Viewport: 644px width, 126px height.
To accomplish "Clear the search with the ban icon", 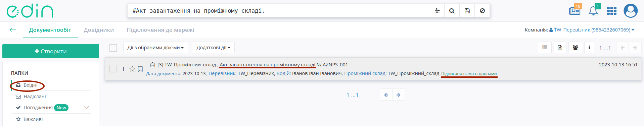I will [482, 11].
